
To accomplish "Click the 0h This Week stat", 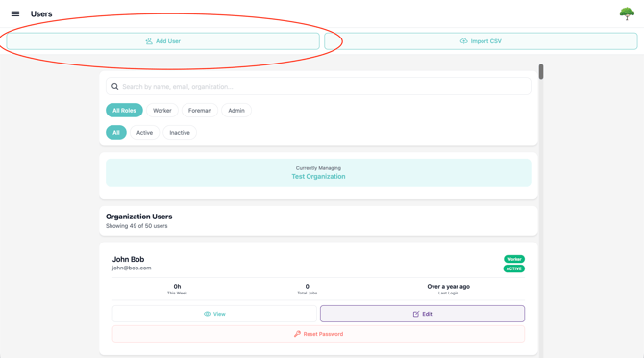I will coord(177,289).
